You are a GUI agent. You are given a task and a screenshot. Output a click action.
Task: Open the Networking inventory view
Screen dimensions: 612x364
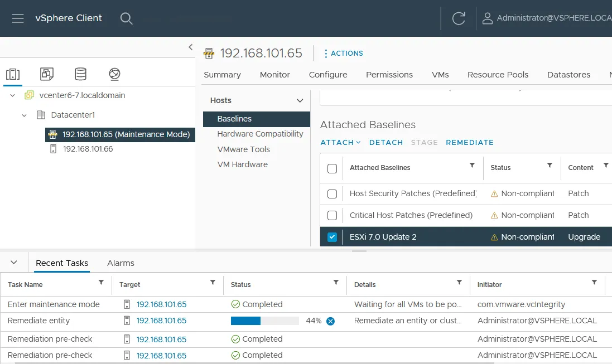[x=115, y=74]
